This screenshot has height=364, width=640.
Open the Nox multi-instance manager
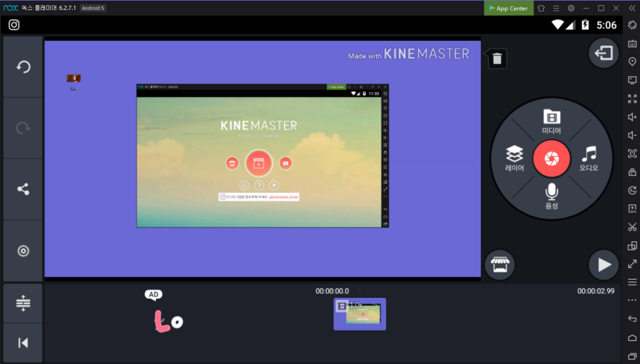pyautogui.click(x=632, y=246)
